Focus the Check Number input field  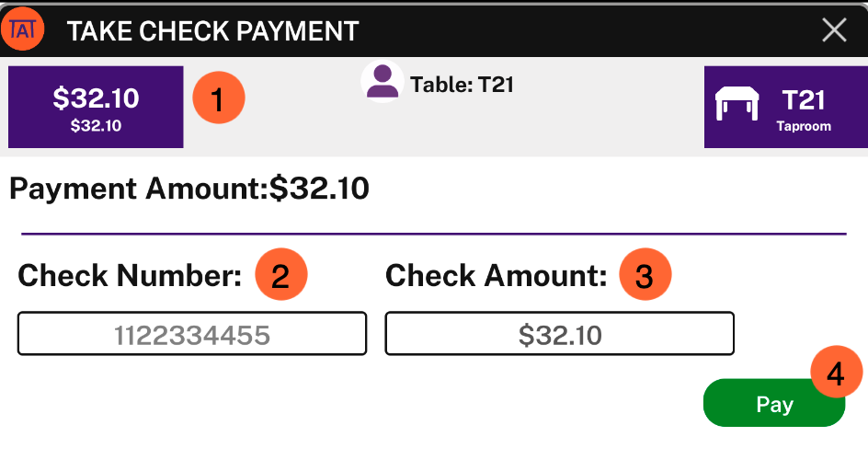click(192, 334)
